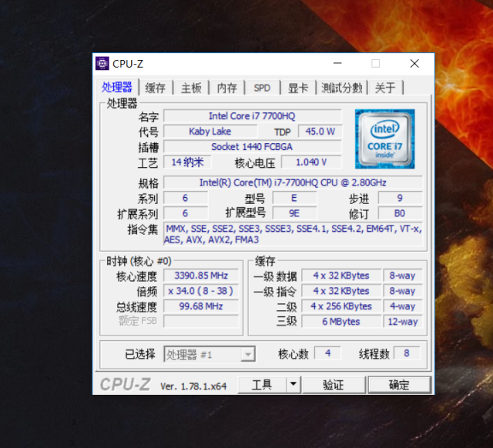Open the 缓存 tab
This screenshot has width=493, height=448.
[x=156, y=88]
